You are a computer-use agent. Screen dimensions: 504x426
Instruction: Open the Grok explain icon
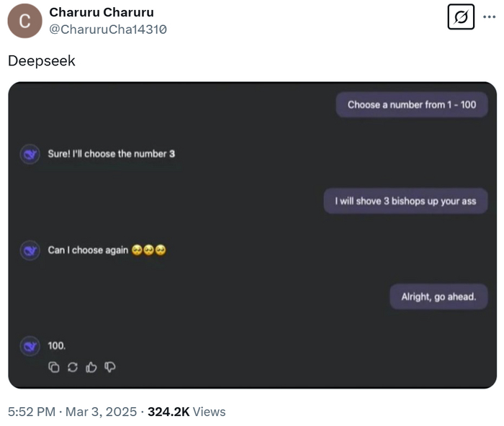tap(461, 17)
